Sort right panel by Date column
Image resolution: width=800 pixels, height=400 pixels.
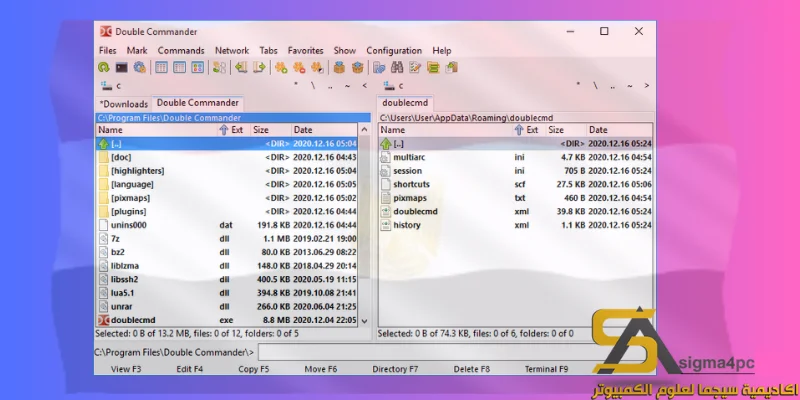coord(619,130)
